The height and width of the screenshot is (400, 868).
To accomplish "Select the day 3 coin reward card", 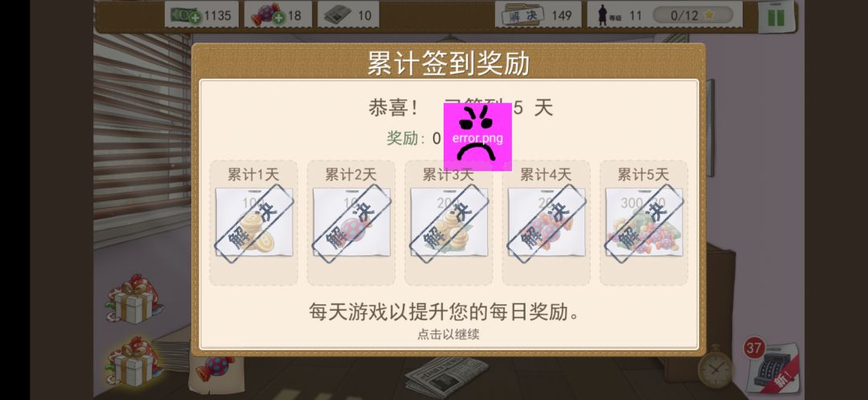I will 448,222.
